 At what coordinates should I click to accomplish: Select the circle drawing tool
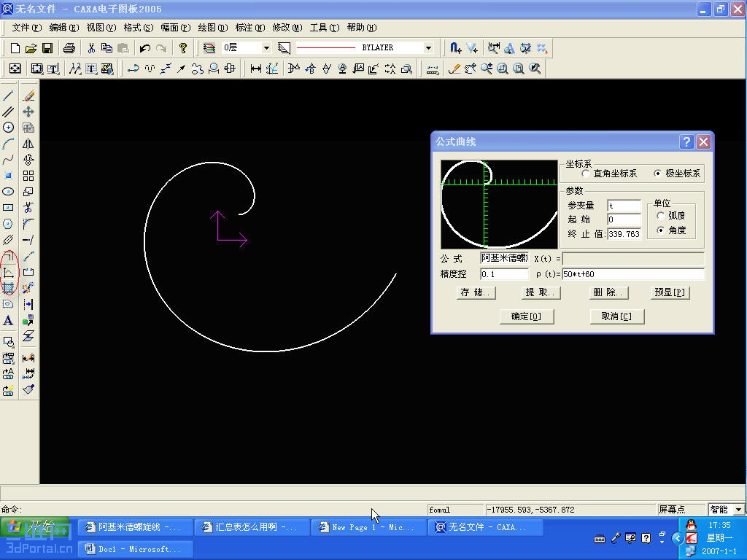tap(9, 128)
